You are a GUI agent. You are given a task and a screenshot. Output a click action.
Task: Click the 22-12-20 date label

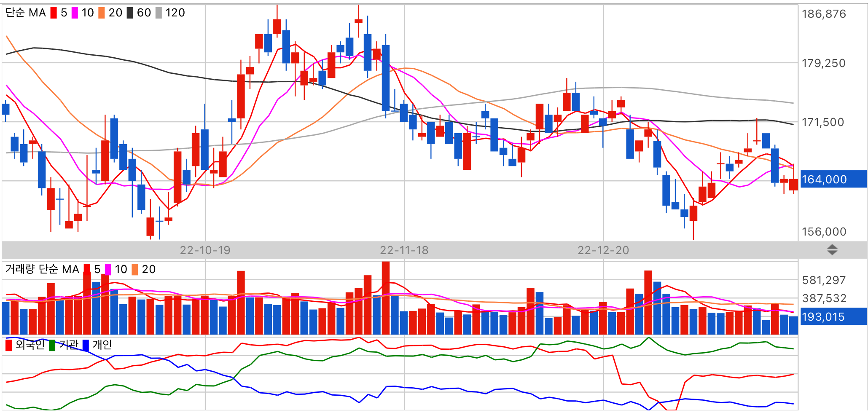603,250
